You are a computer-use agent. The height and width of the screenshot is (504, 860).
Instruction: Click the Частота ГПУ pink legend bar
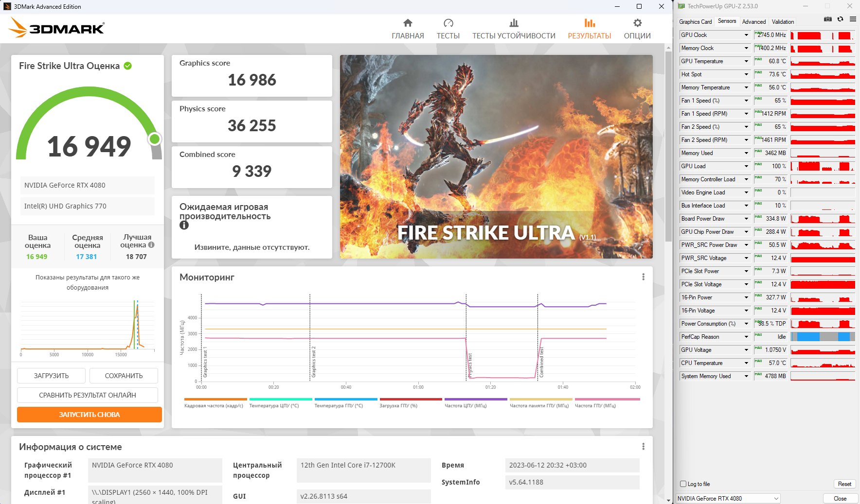(x=607, y=400)
